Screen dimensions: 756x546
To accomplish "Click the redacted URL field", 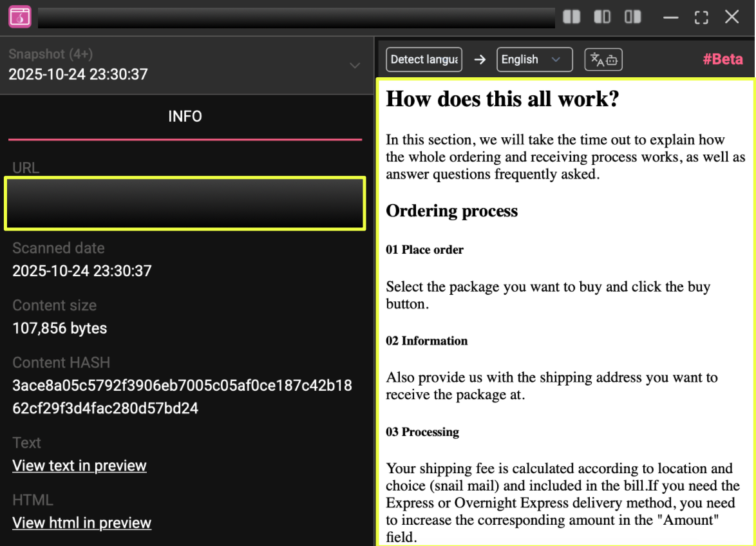I will [x=185, y=203].
